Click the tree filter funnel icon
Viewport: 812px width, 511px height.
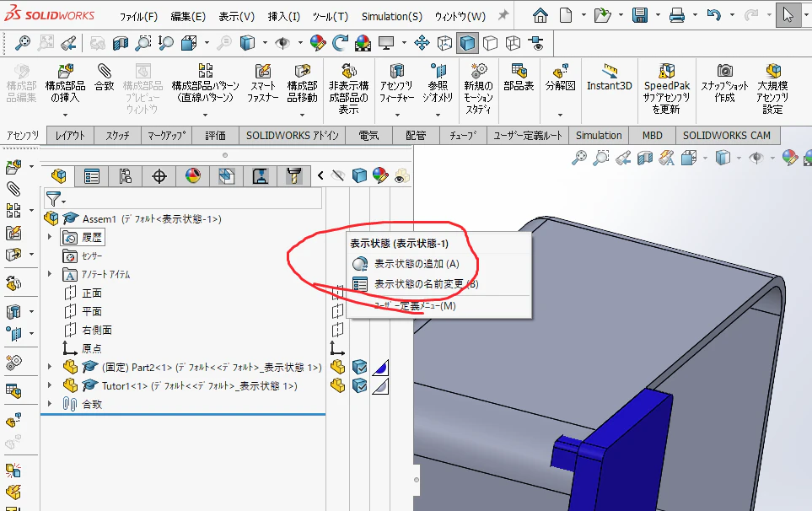(x=53, y=199)
